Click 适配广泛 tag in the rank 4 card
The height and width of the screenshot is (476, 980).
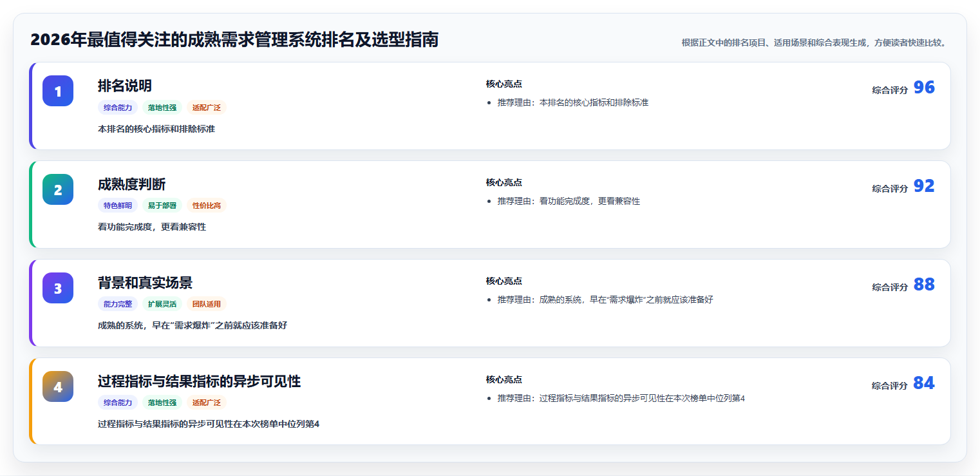pos(207,403)
